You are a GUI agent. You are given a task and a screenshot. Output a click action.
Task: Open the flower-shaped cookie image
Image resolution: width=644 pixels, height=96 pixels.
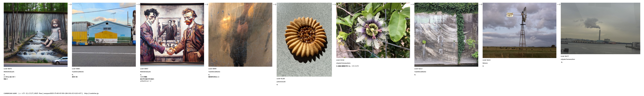point(304,40)
